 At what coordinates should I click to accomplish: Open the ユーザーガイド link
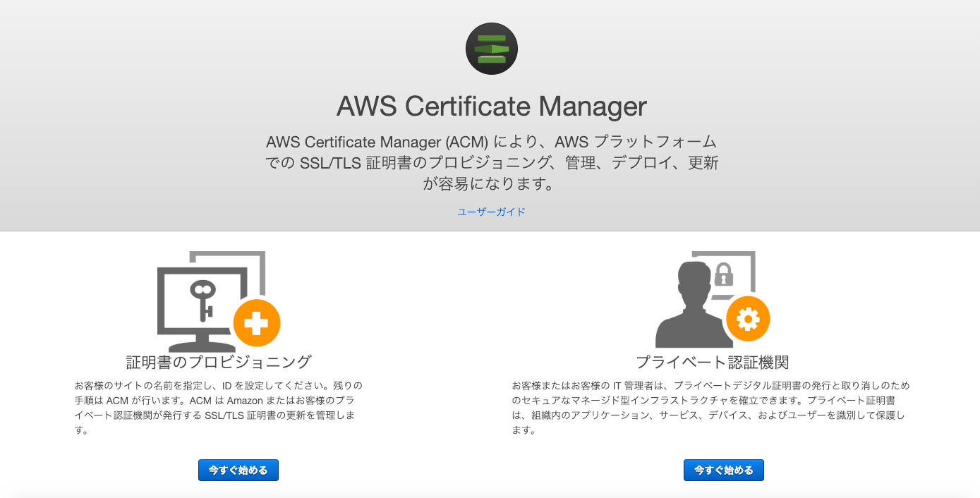[491, 211]
